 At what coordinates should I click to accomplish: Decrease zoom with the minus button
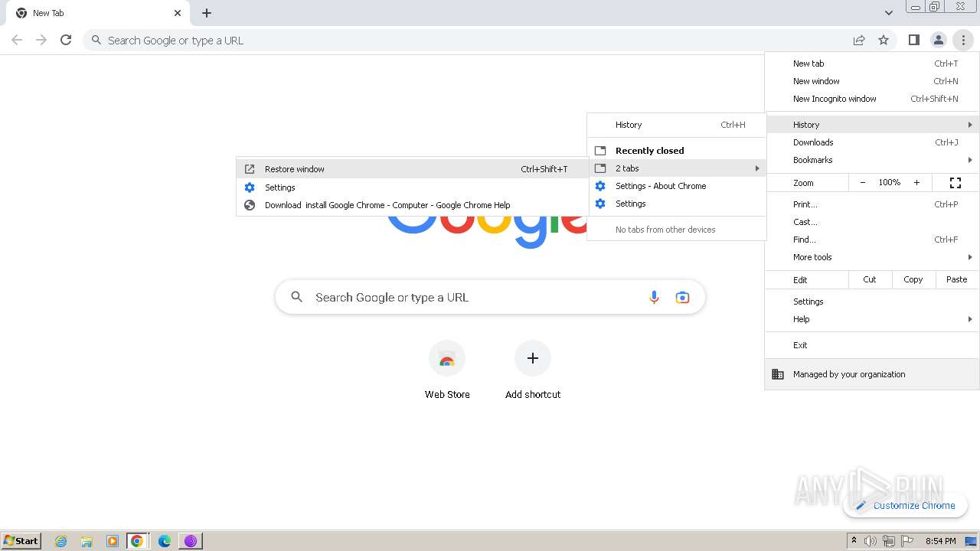(x=863, y=183)
